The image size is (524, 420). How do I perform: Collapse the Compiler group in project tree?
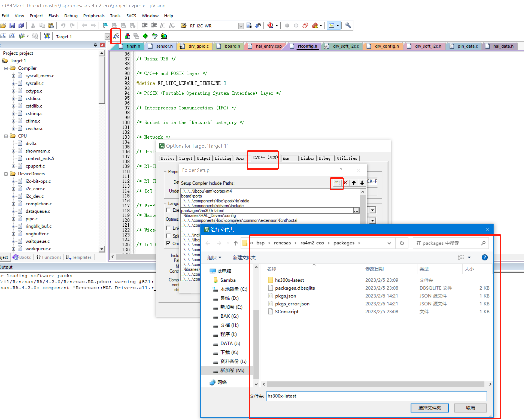tap(6, 68)
